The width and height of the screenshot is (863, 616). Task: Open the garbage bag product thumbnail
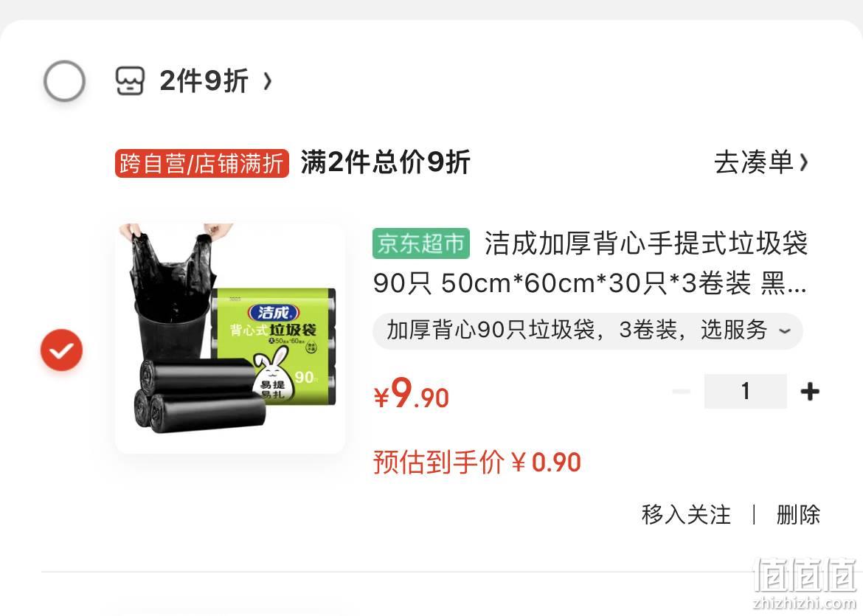(230, 338)
